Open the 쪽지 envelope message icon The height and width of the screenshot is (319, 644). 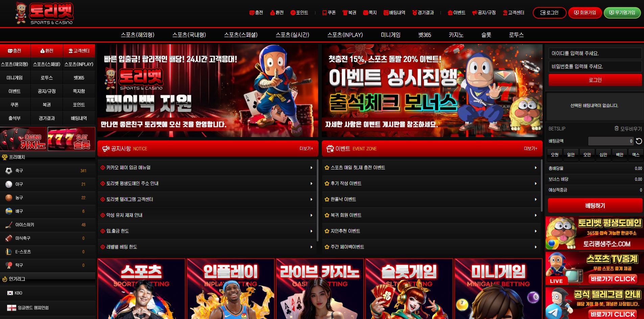[x=366, y=12]
